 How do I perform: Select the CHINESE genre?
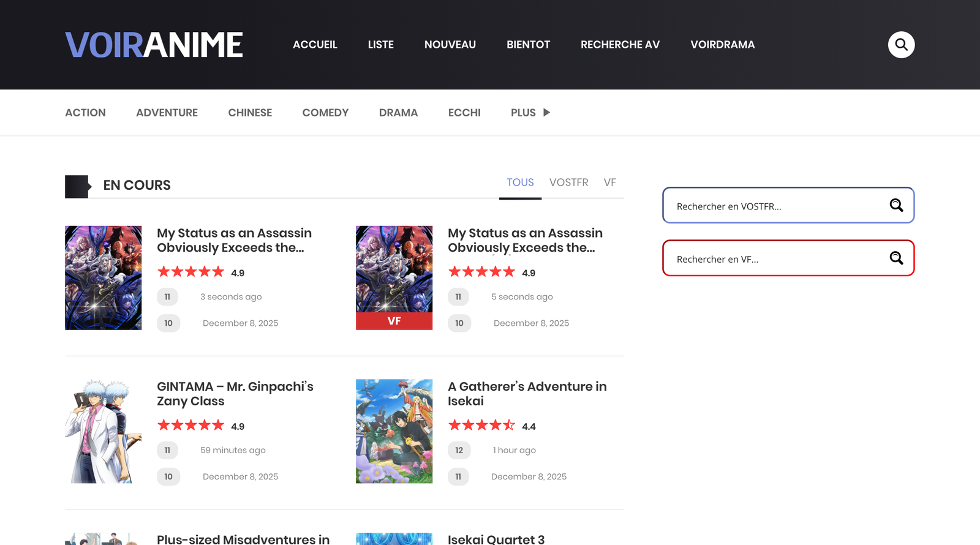click(x=250, y=113)
